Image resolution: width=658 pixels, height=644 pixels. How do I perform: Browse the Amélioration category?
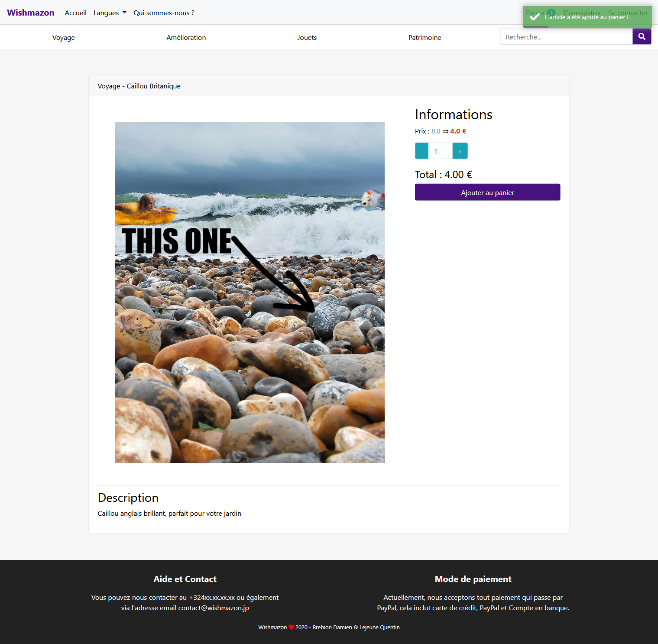pyautogui.click(x=186, y=38)
